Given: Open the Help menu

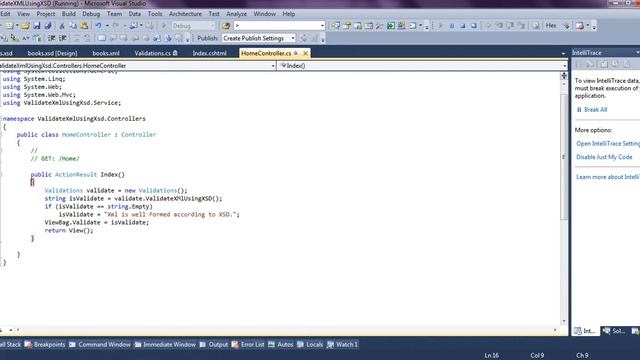Looking at the screenshot, I should (x=289, y=14).
